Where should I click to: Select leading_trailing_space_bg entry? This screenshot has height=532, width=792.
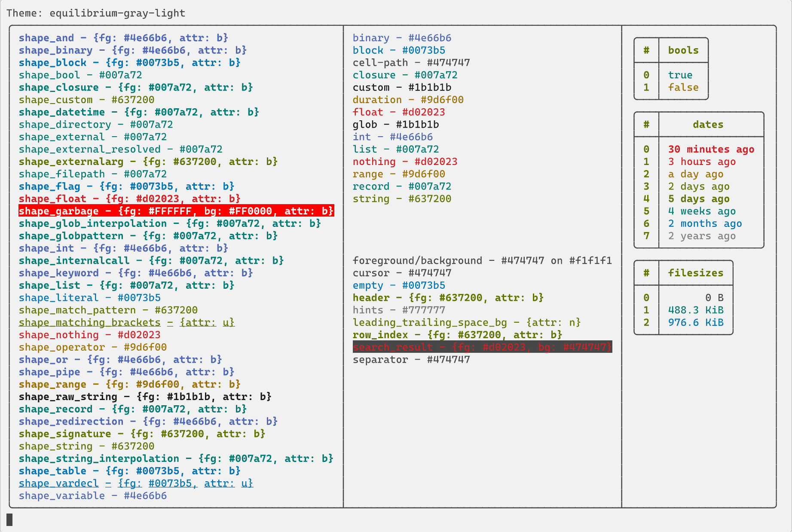[x=467, y=323]
